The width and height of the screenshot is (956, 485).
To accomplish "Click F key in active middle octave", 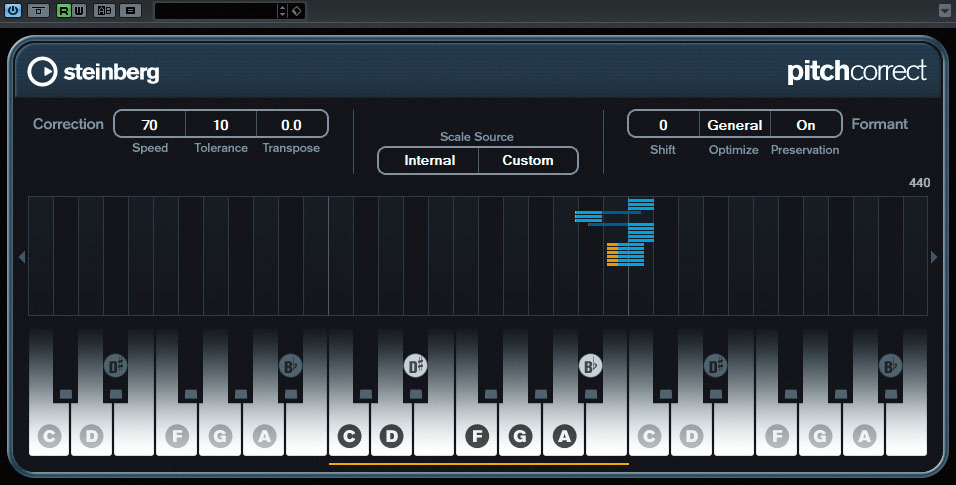I will click(x=477, y=436).
